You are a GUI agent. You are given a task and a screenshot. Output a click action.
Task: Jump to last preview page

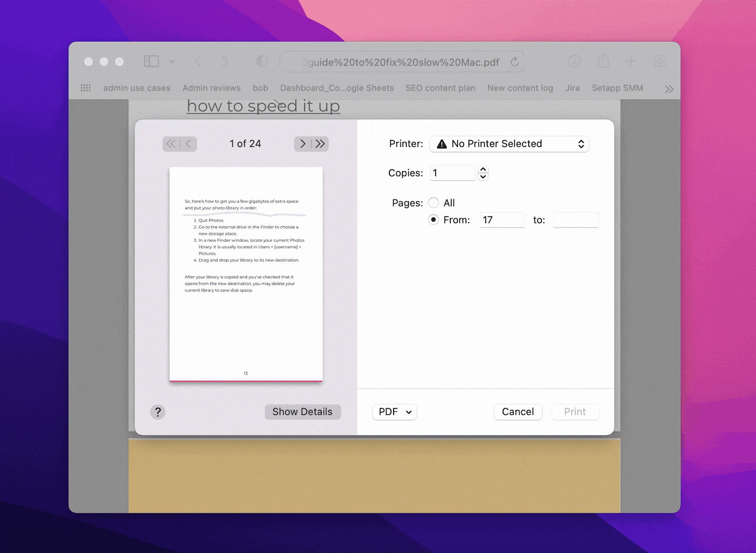coord(320,144)
